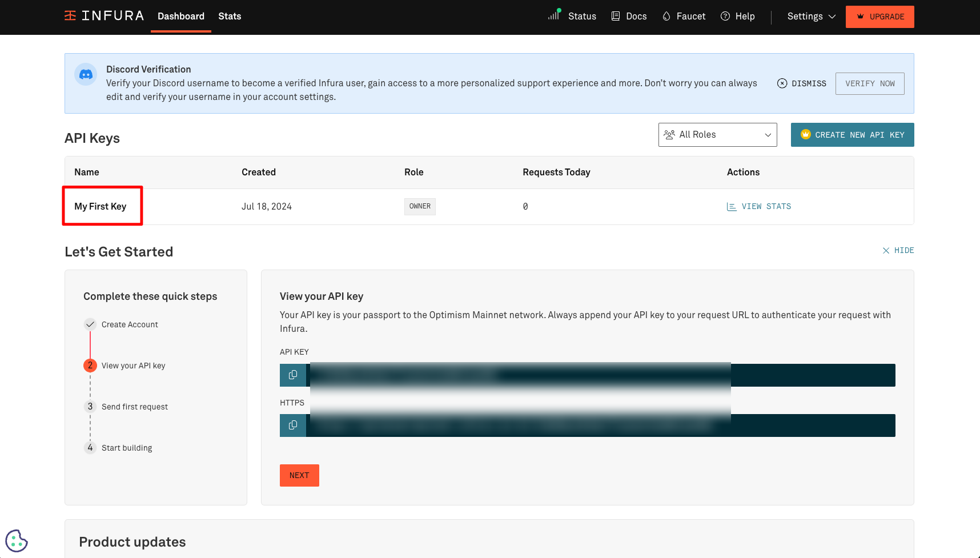Screen dimensions: 980x558
Task: Click the VERIFY NOW button
Action: [x=870, y=83]
